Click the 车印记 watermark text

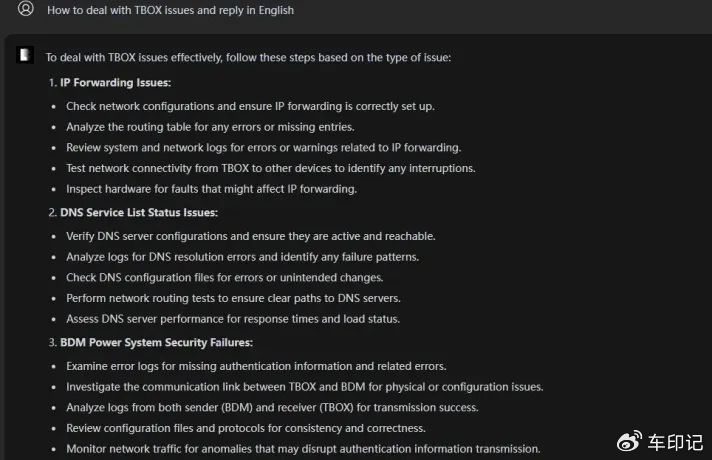675,443
